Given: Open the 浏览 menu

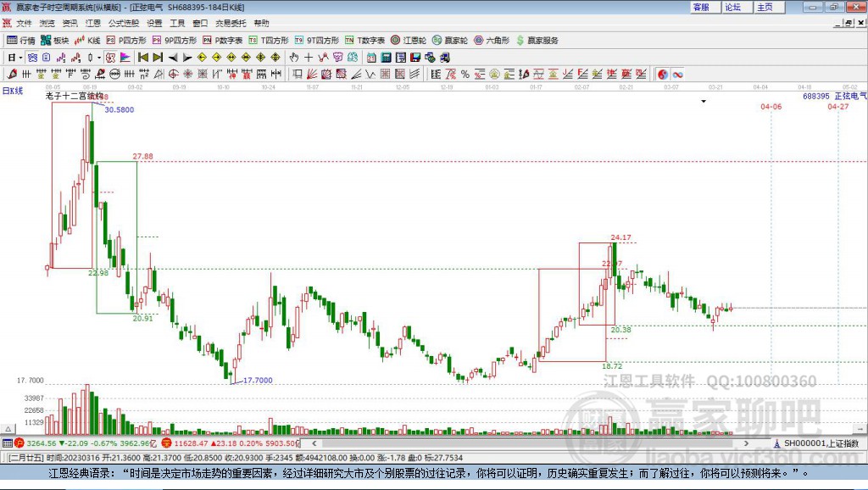Looking at the screenshot, I should click(x=47, y=23).
